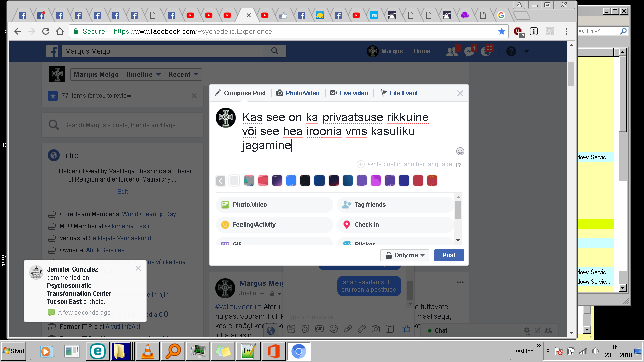This screenshot has width=644, height=362.
Task: Open Chrome's three-dot menu
Action: click(566, 31)
